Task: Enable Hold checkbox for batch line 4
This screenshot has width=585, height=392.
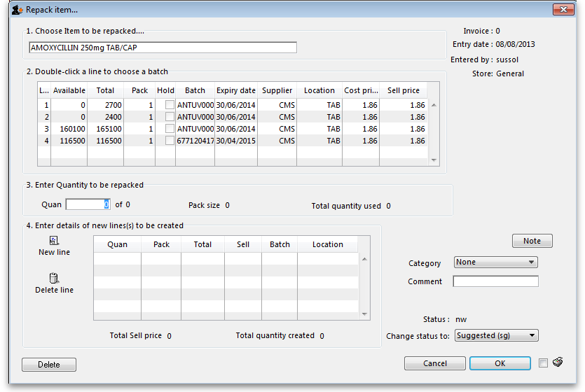Action: [x=170, y=141]
